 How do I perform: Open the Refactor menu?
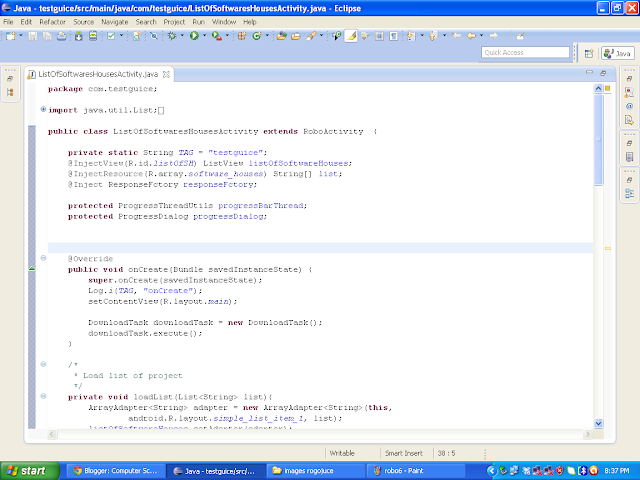tap(52, 22)
